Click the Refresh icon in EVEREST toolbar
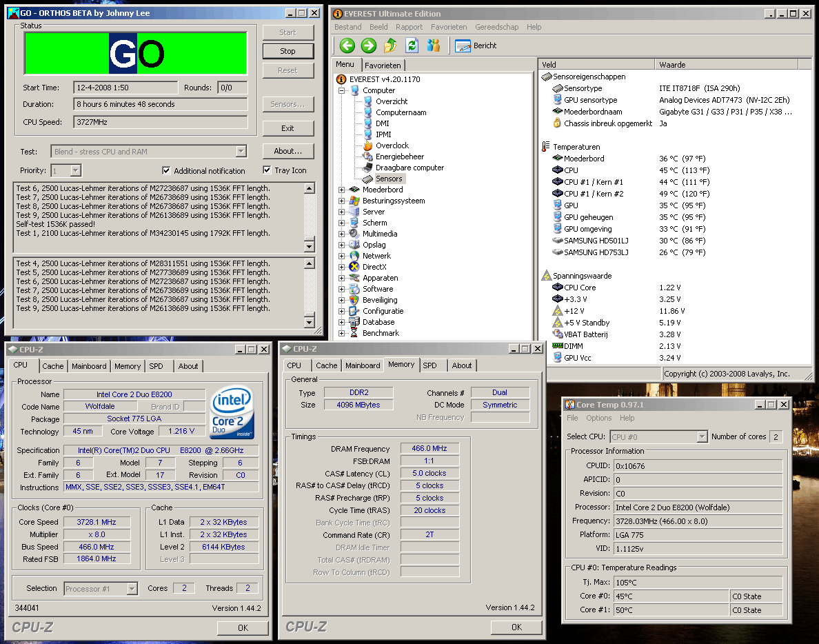 click(412, 46)
